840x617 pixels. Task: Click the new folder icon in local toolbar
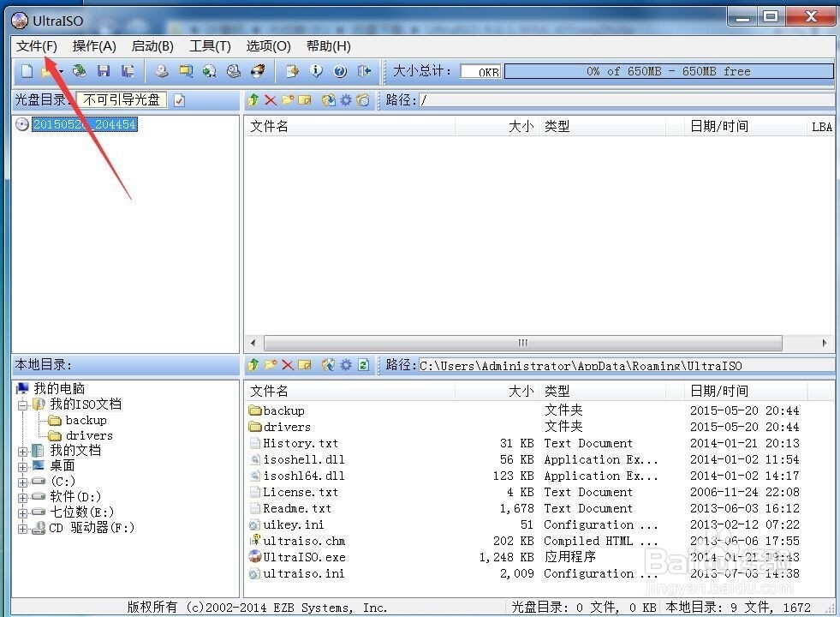point(271,365)
